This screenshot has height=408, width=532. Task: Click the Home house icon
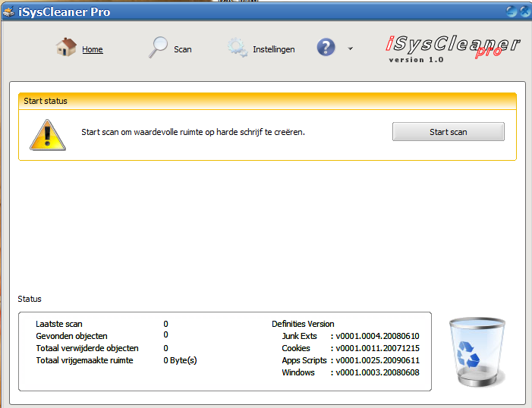click(x=66, y=47)
